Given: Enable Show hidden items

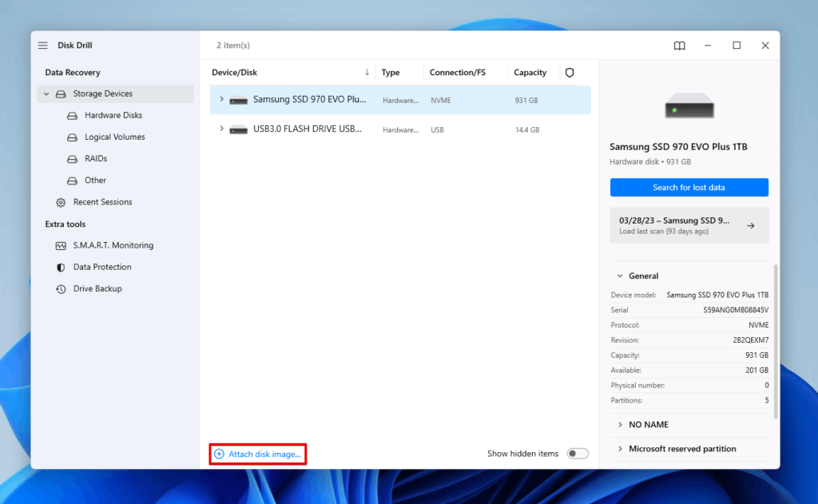Looking at the screenshot, I should coord(577,453).
